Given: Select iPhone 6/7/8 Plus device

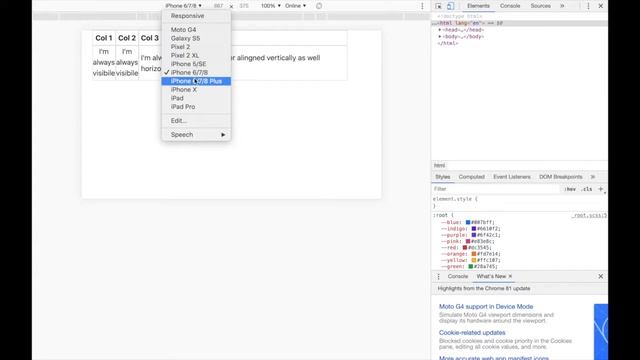Looking at the screenshot, I should pyautogui.click(x=196, y=81).
